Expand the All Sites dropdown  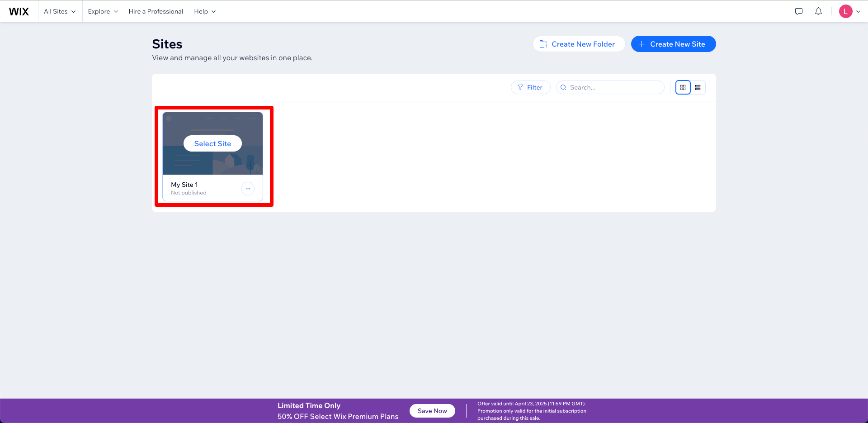(x=60, y=11)
